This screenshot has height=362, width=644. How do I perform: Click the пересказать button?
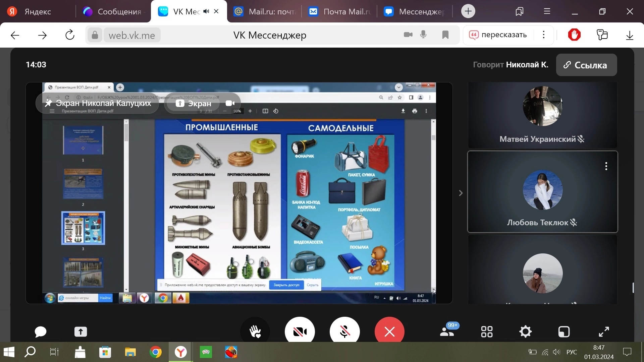498,35
